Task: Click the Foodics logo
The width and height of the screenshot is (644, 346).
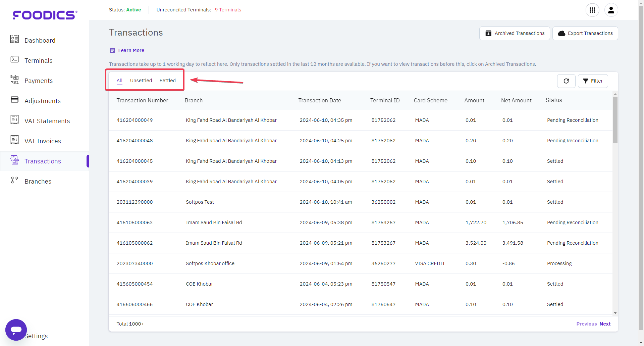Action: coord(44,15)
